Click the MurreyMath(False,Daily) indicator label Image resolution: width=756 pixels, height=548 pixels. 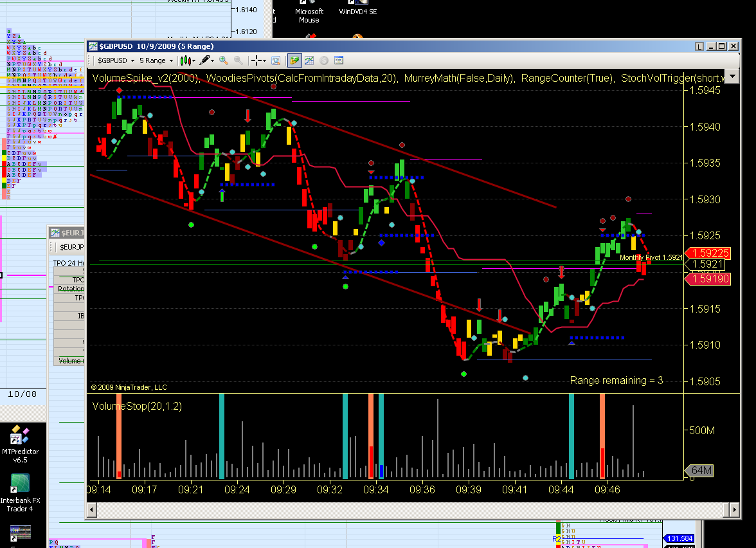(459, 78)
